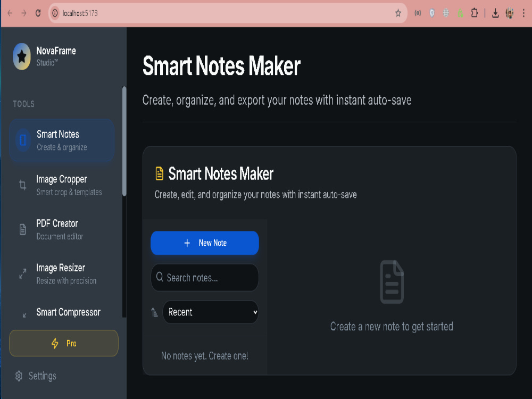Open the Smart Notes notebook icon
The width and height of the screenshot is (532, 399).
pos(23,140)
